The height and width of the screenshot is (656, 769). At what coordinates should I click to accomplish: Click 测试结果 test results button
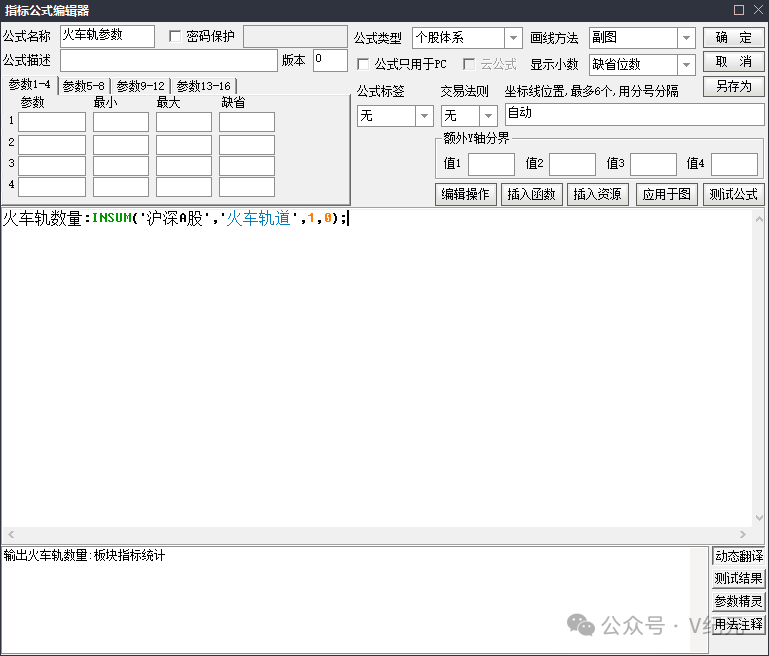click(x=738, y=579)
